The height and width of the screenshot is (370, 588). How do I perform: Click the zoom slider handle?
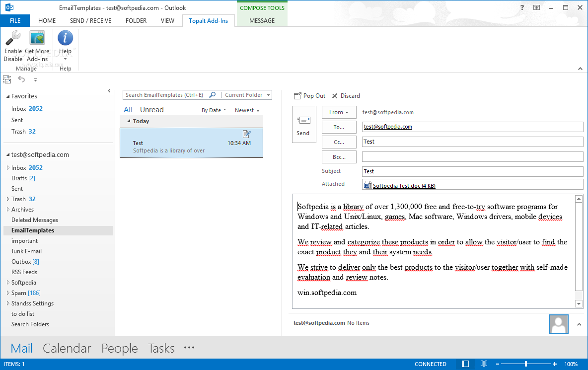[526, 364]
